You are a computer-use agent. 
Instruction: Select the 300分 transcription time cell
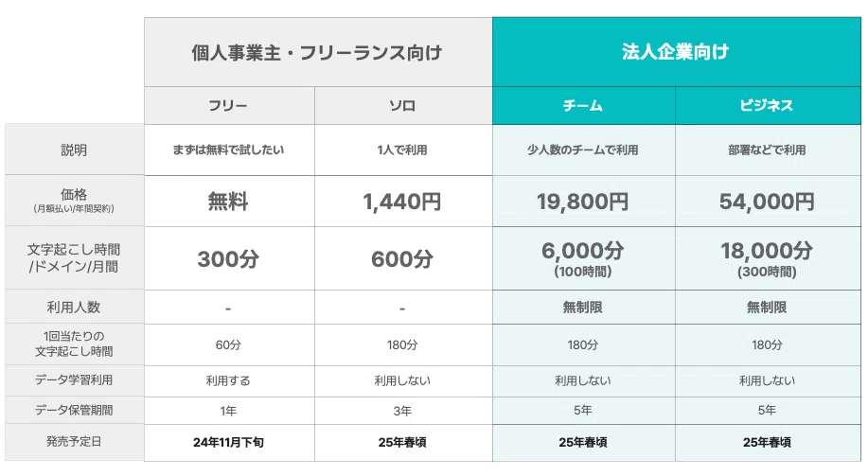[x=229, y=258]
